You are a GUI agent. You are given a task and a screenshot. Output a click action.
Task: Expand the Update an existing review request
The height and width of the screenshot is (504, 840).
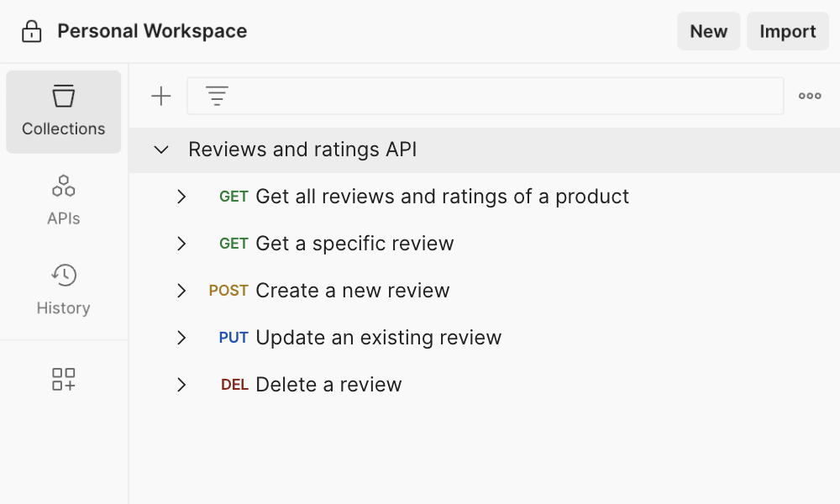[181, 338]
